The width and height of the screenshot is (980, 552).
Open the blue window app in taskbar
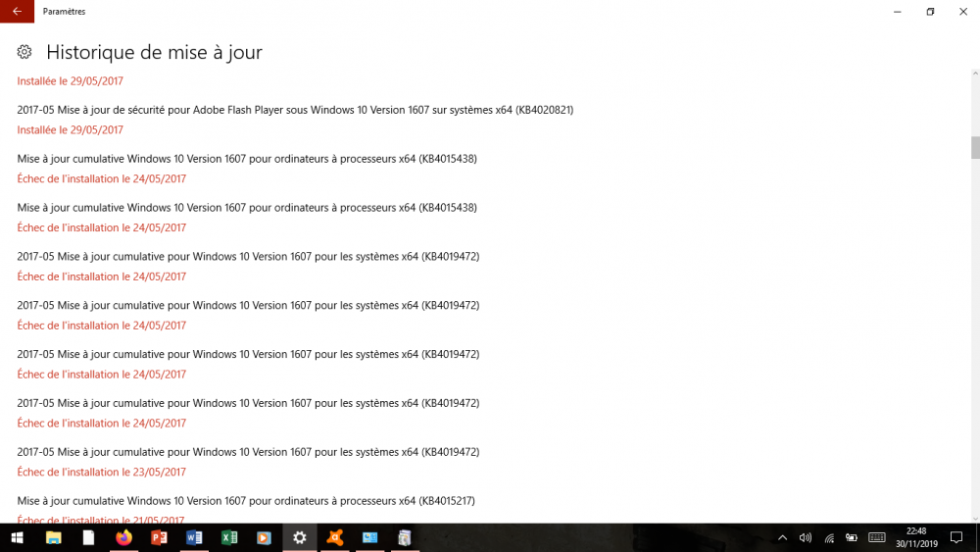pos(370,537)
